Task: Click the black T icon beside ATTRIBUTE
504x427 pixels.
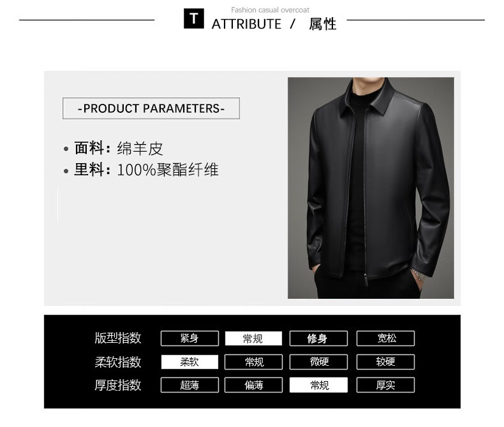Action: click(193, 18)
